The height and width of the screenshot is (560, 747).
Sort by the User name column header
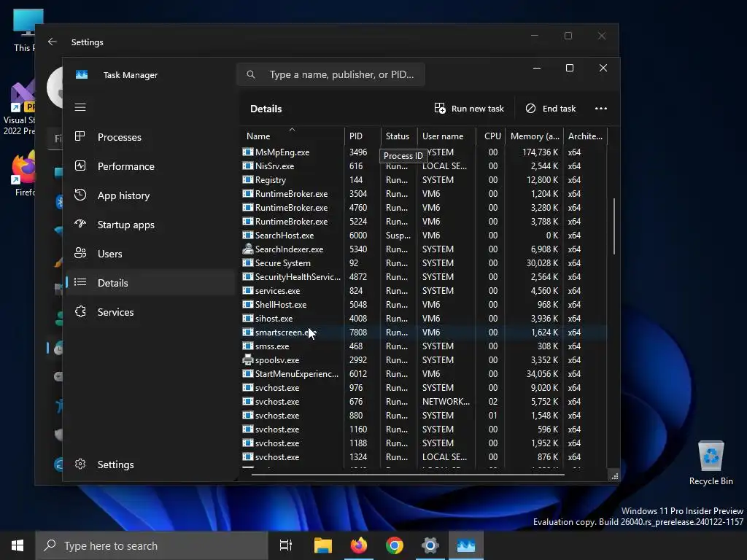pos(447,136)
